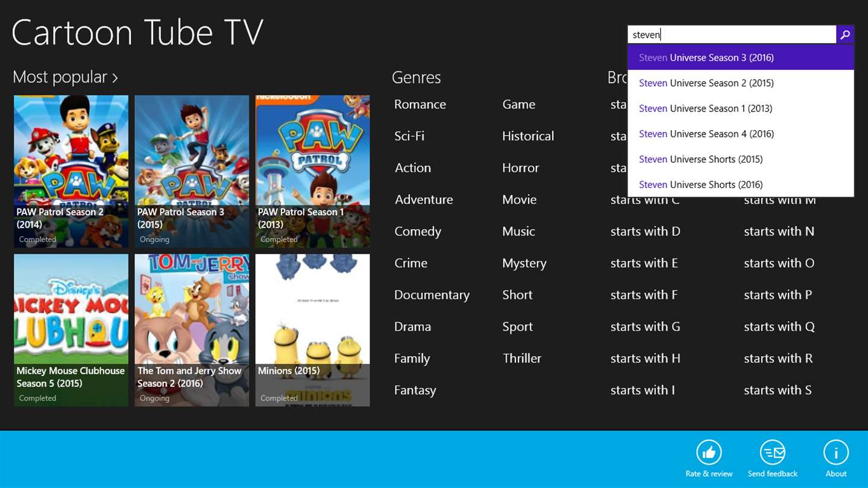This screenshot has height=488, width=868.
Task: Open Mickey Mouse Clubhouse Season 5 thumbnail
Action: (71, 330)
